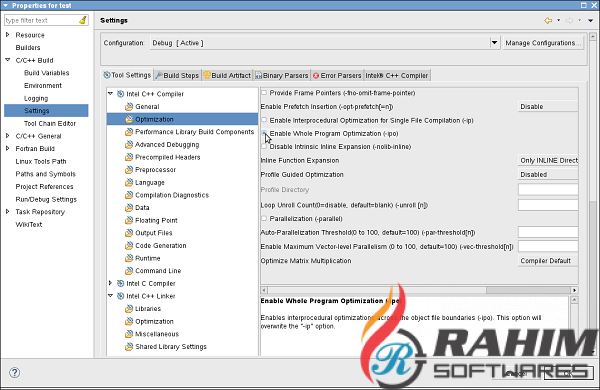Click the help question mark icon
600x390 pixels.
pos(15,372)
